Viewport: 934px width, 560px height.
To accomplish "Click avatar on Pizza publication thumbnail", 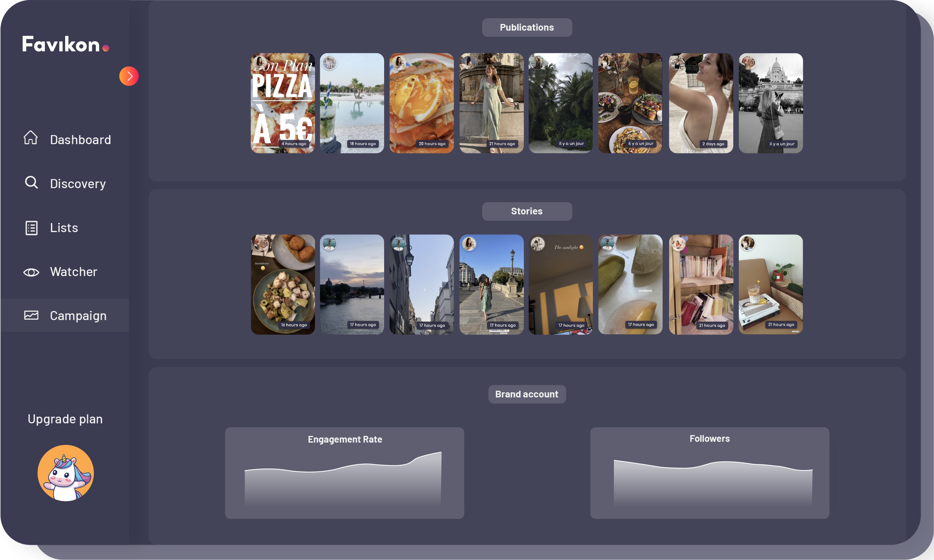I will coord(260,62).
